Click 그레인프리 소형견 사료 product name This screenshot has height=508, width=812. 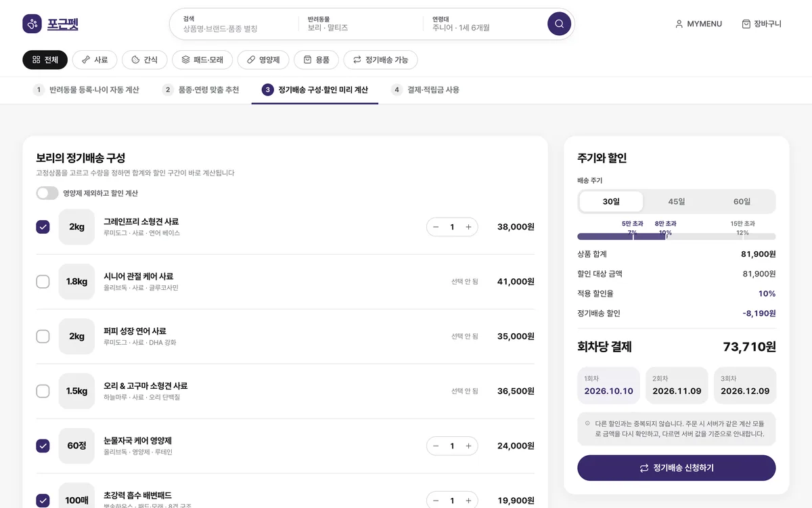pyautogui.click(x=141, y=221)
